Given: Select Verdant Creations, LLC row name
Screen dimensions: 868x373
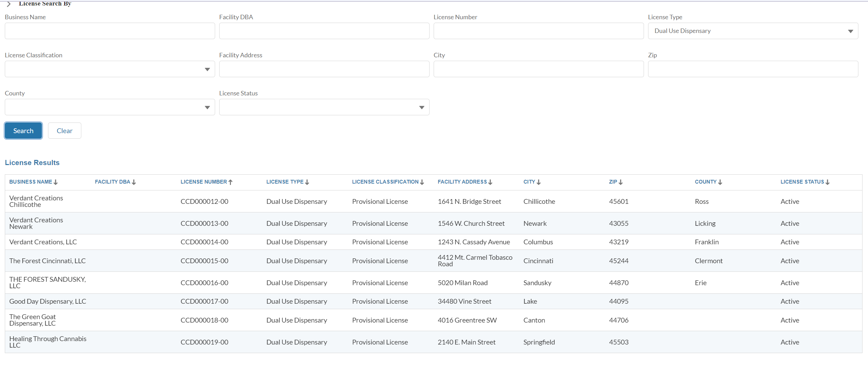Looking at the screenshot, I should tap(43, 242).
